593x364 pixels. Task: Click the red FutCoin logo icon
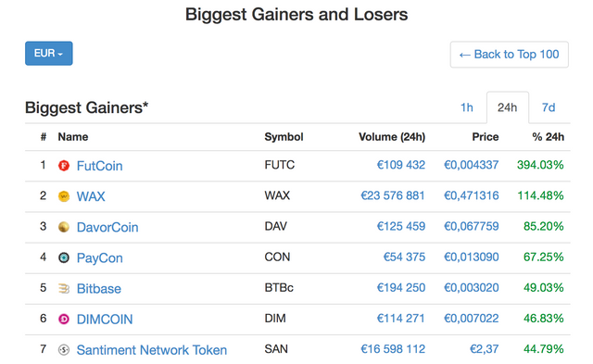pyautogui.click(x=64, y=166)
